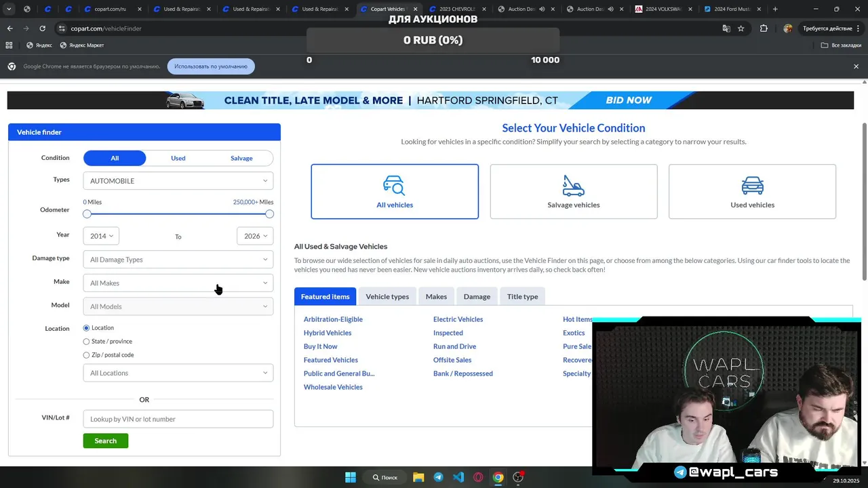
Task: Expand the All Models dropdown
Action: (178, 306)
